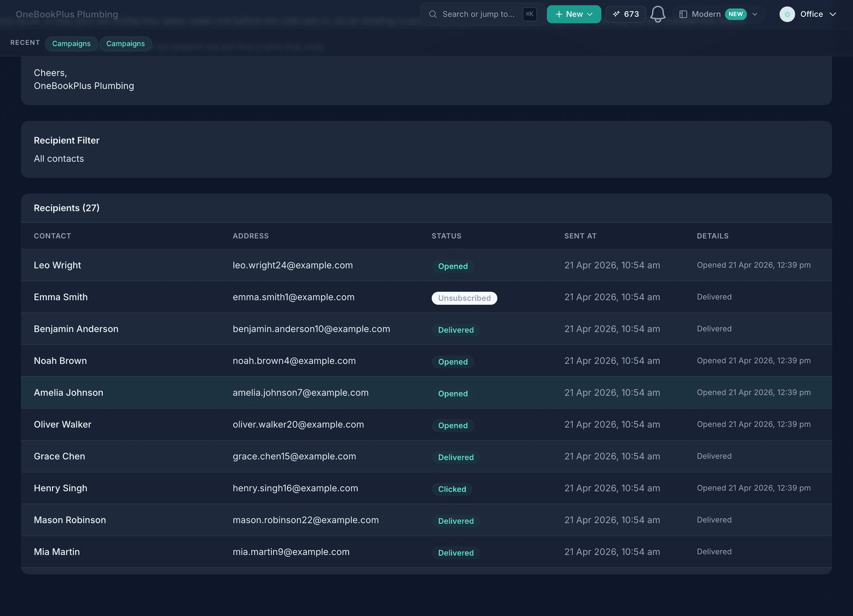This screenshot has height=616, width=853.
Task: Click the address mason.robinson22@example.com
Action: [x=306, y=520]
